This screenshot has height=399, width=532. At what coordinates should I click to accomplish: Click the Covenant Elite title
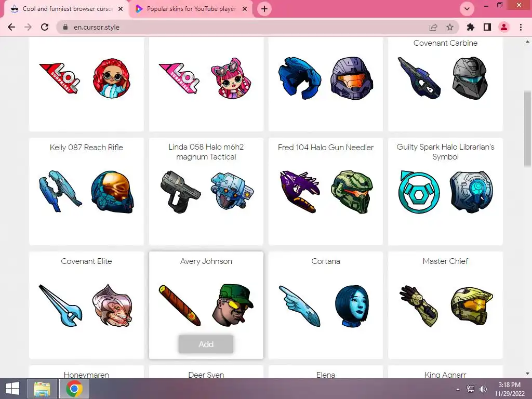86,261
